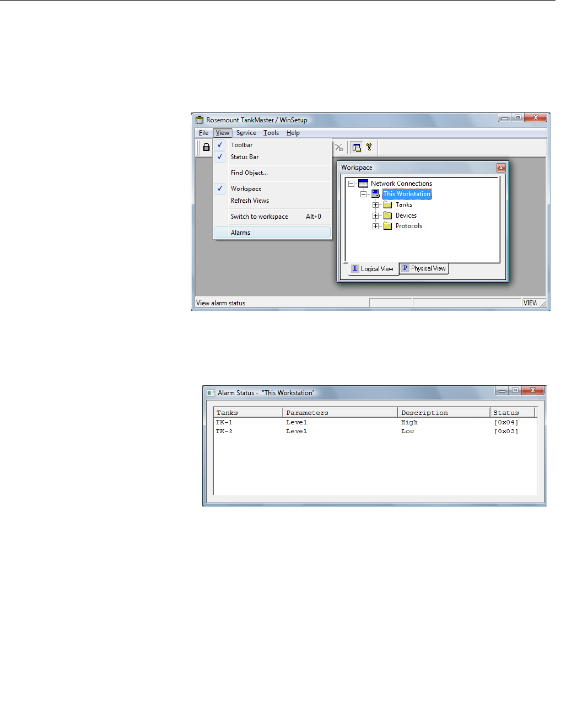The image size is (566, 728).
Task: Click the Status column header
Action: pyautogui.click(x=513, y=413)
